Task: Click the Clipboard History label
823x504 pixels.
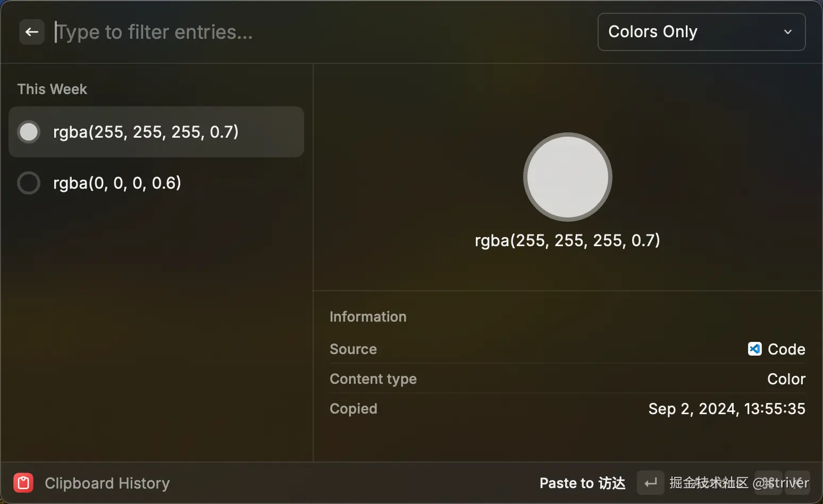Action: coord(107,483)
